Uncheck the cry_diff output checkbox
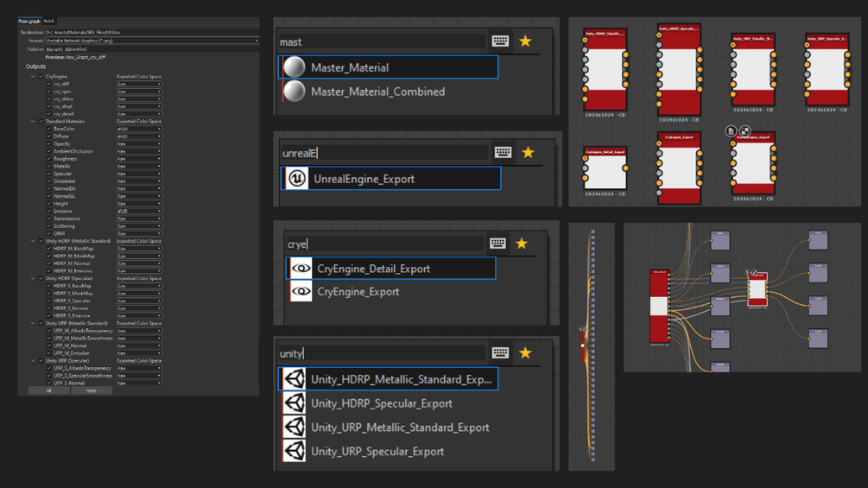 (48, 84)
